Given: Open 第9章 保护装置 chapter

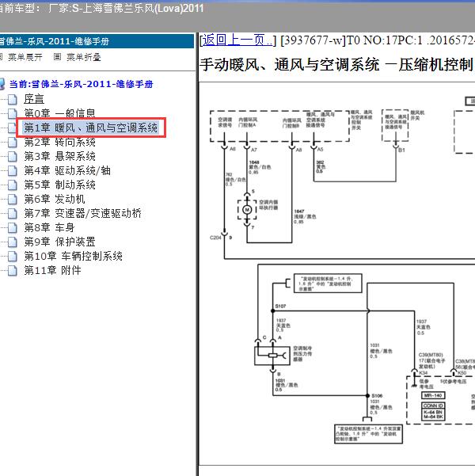Looking at the screenshot, I should 60,242.
